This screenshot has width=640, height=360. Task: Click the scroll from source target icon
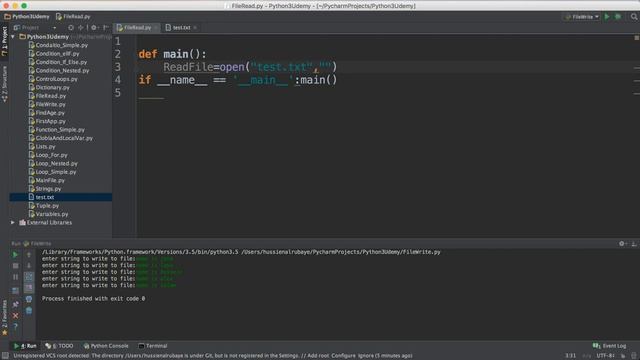(x=71, y=27)
